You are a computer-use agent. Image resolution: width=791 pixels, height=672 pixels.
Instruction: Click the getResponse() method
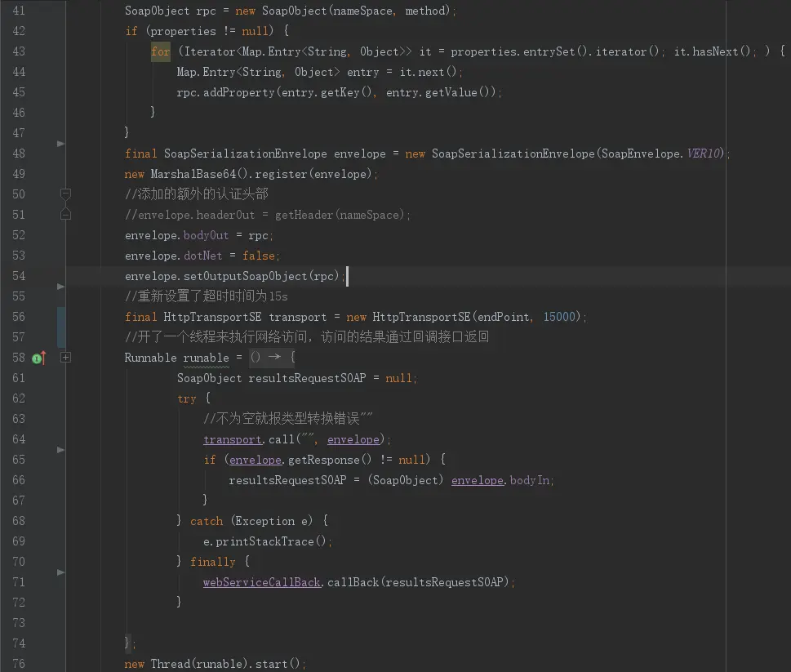(x=330, y=460)
